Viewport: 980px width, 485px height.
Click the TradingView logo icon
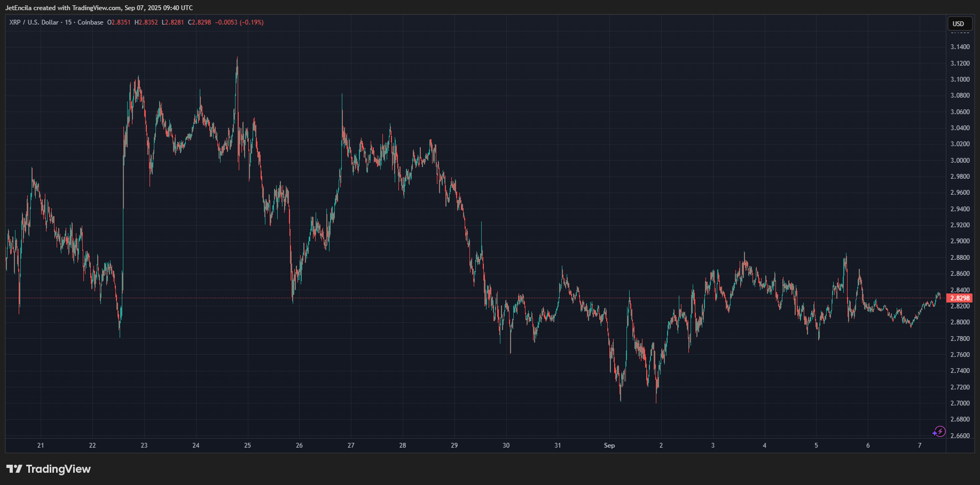pyautogui.click(x=14, y=469)
